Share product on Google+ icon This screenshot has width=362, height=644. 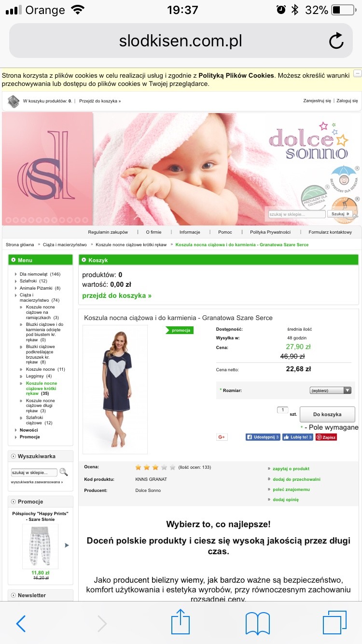222,437
